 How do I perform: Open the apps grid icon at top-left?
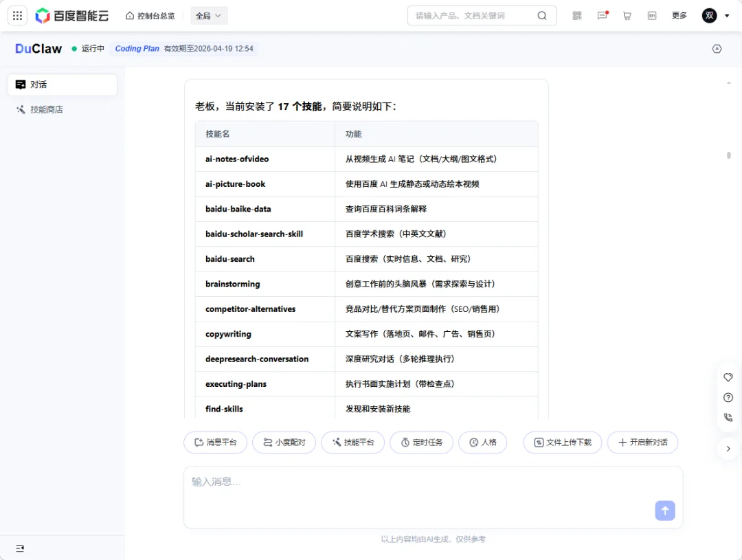(x=17, y=15)
